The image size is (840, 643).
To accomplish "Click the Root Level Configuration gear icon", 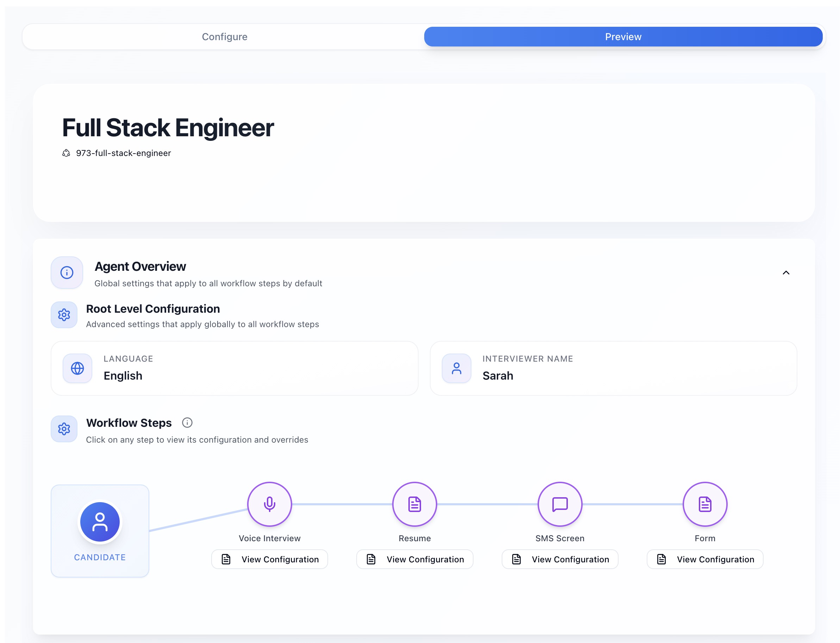I will pyautogui.click(x=64, y=315).
